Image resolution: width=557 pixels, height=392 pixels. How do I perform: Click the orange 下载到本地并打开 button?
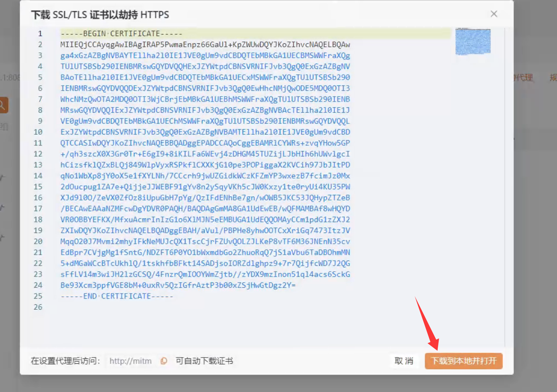[463, 361]
